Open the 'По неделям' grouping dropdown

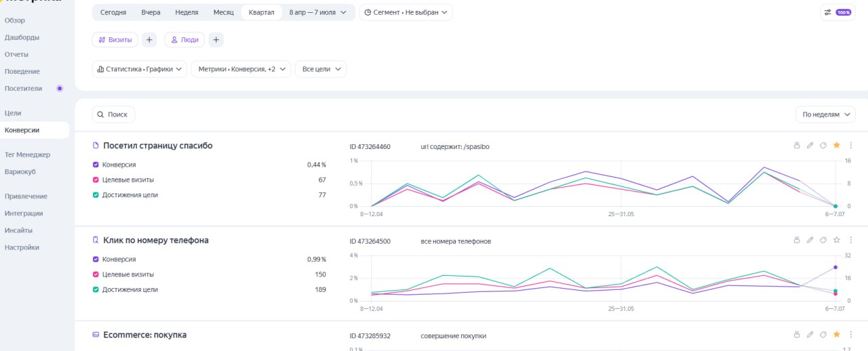pyautogui.click(x=825, y=115)
